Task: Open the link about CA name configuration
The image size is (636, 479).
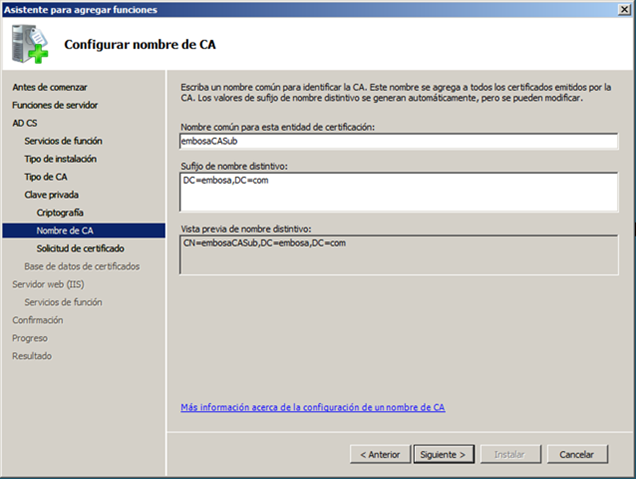Action: tap(313, 408)
